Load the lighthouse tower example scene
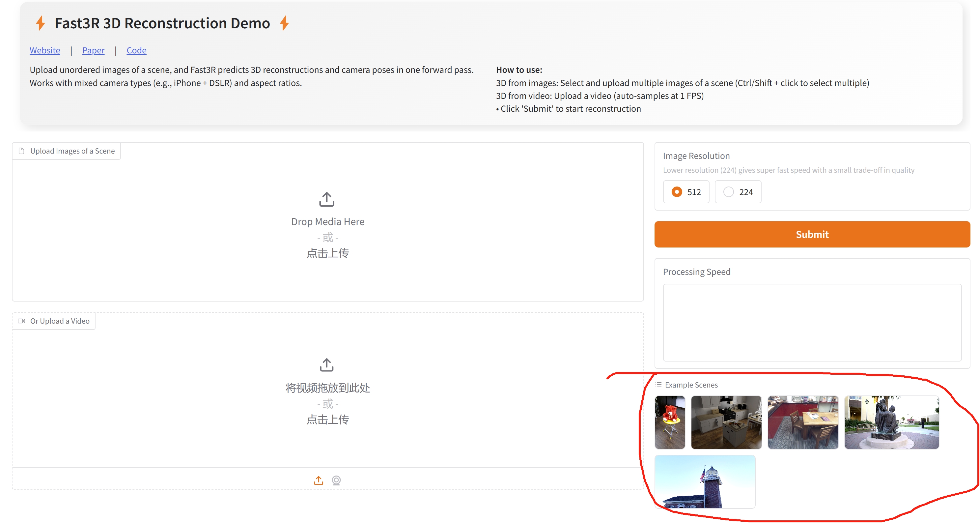Viewport: 980px width, 523px height. click(x=705, y=481)
